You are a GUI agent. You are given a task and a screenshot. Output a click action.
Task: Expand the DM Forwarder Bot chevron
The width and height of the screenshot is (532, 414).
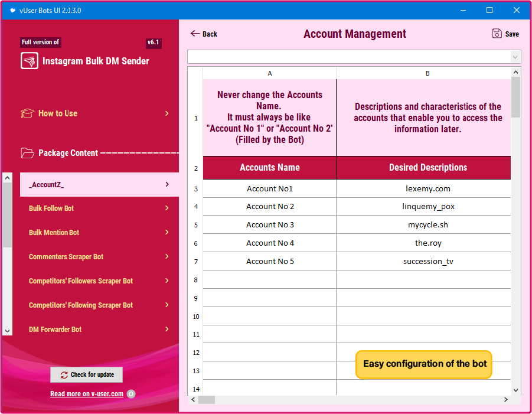pos(167,329)
